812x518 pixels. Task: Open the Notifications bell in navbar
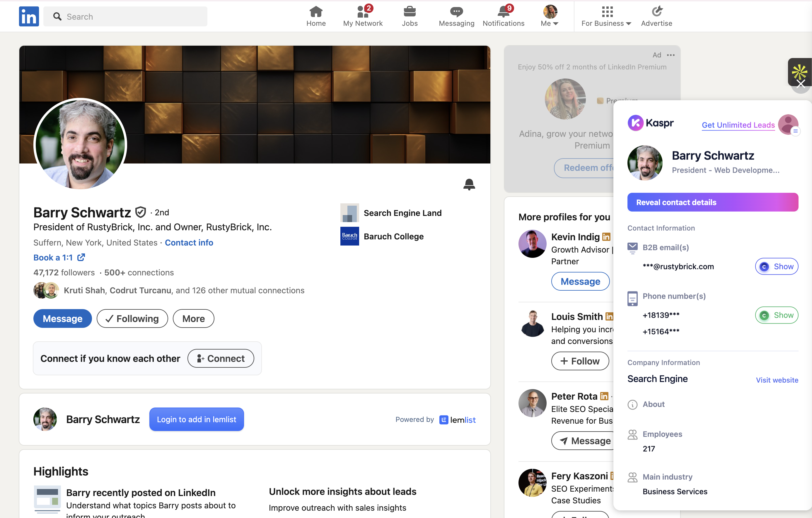(503, 11)
